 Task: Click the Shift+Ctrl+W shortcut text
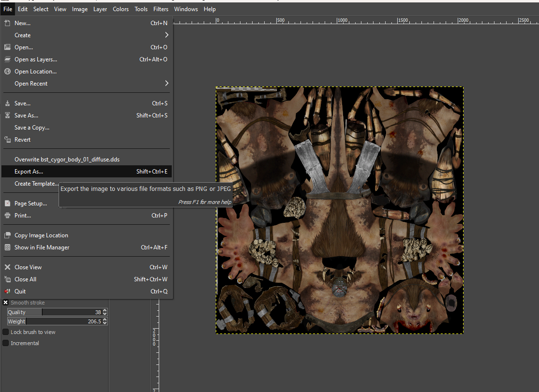click(x=150, y=279)
